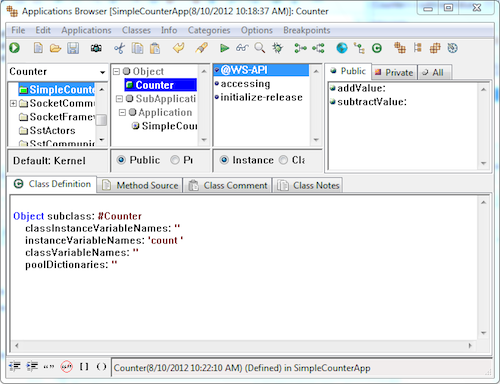The image size is (500, 384).
Task: Click the vertical class hierarchy icon
Action: coord(417,48)
